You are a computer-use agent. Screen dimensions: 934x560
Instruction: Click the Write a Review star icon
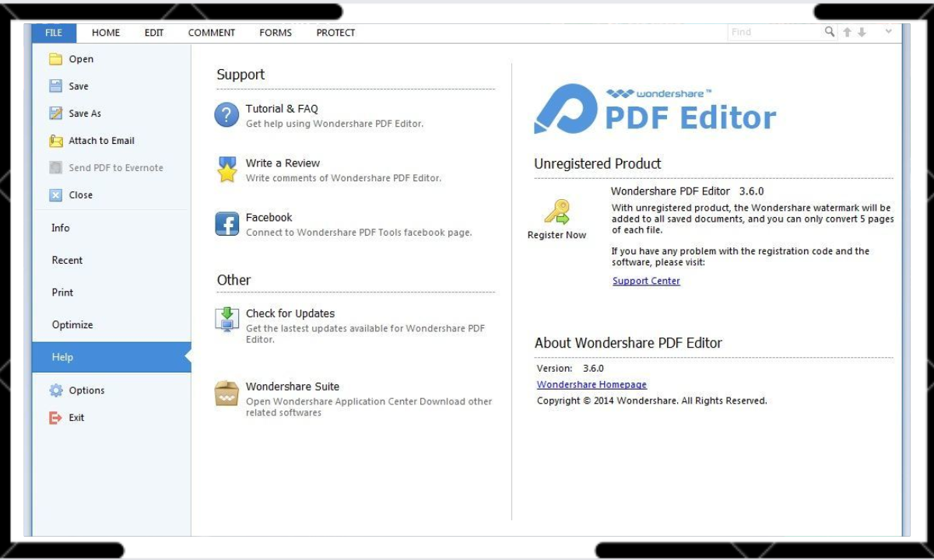pos(226,170)
